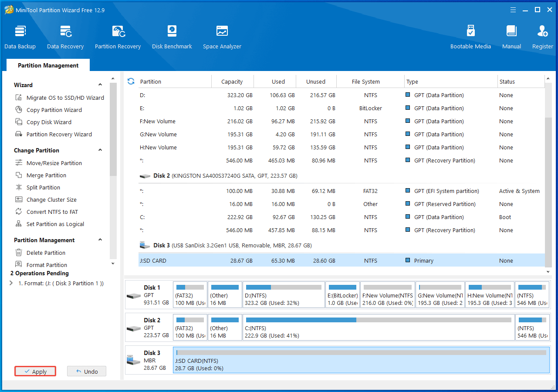Open the hamburger menu

point(513,10)
